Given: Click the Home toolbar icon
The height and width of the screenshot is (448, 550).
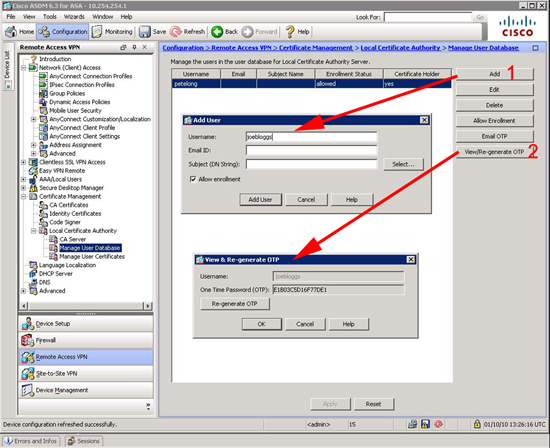Looking at the screenshot, I should coord(11,32).
